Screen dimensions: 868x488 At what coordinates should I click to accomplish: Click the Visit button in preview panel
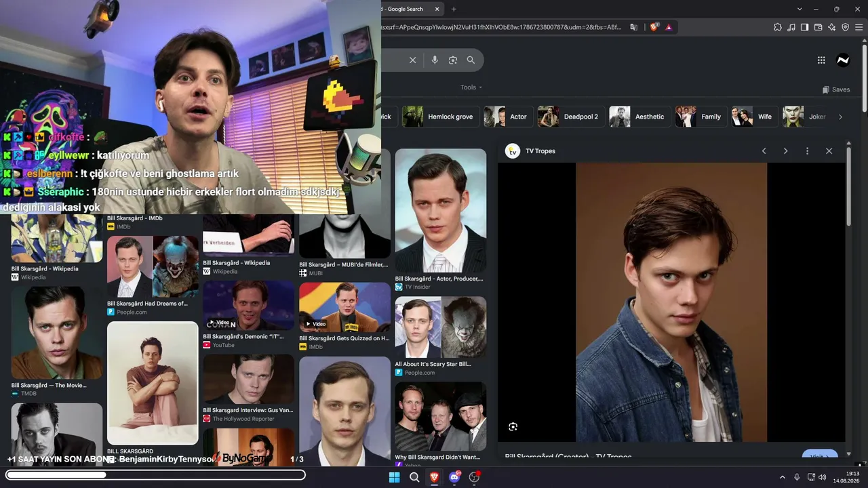pos(819,456)
